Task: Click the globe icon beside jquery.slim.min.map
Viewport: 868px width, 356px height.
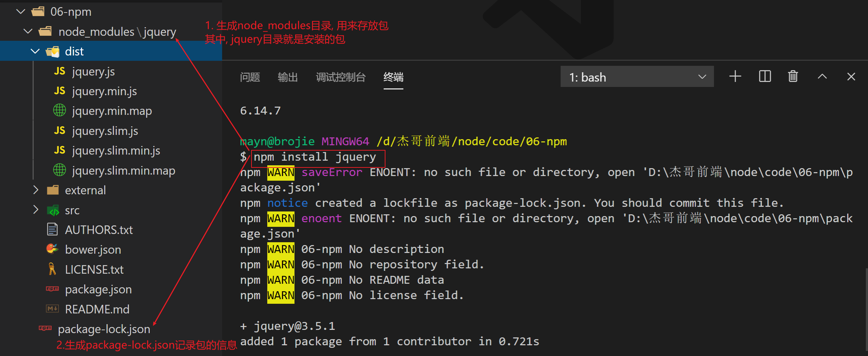Action: pyautogui.click(x=59, y=170)
